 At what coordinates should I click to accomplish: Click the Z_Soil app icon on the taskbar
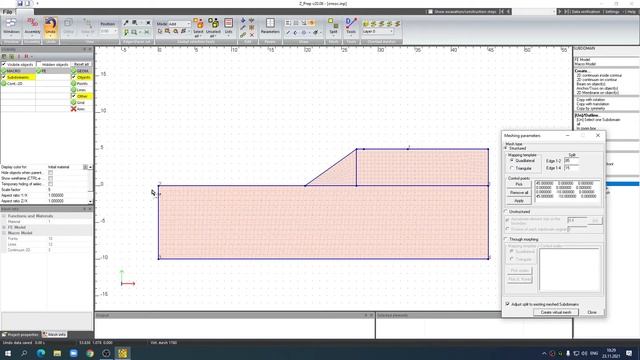(122, 353)
